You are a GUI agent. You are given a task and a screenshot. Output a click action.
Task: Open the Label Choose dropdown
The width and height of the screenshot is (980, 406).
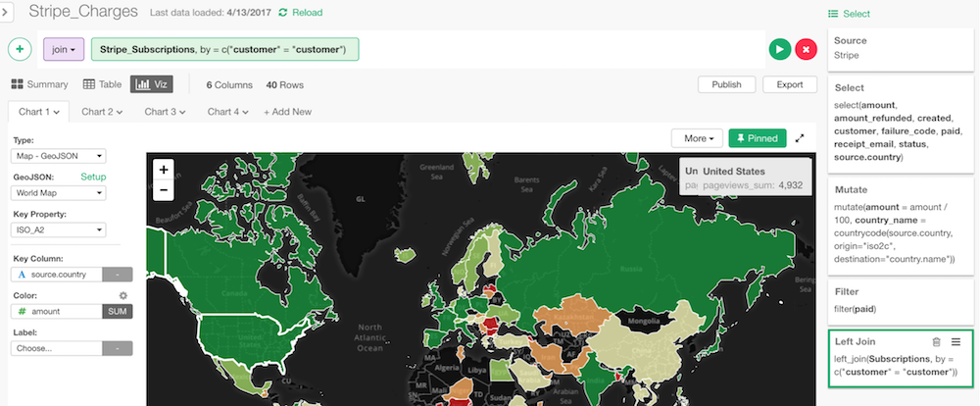coord(56,348)
